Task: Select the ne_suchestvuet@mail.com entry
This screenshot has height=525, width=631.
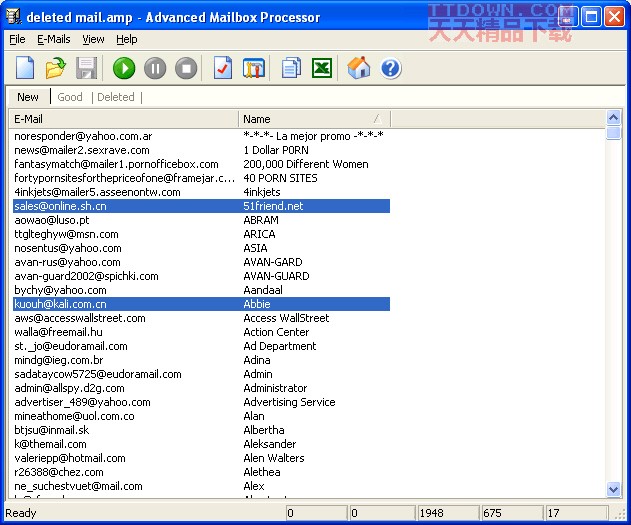Action: click(x=201, y=486)
